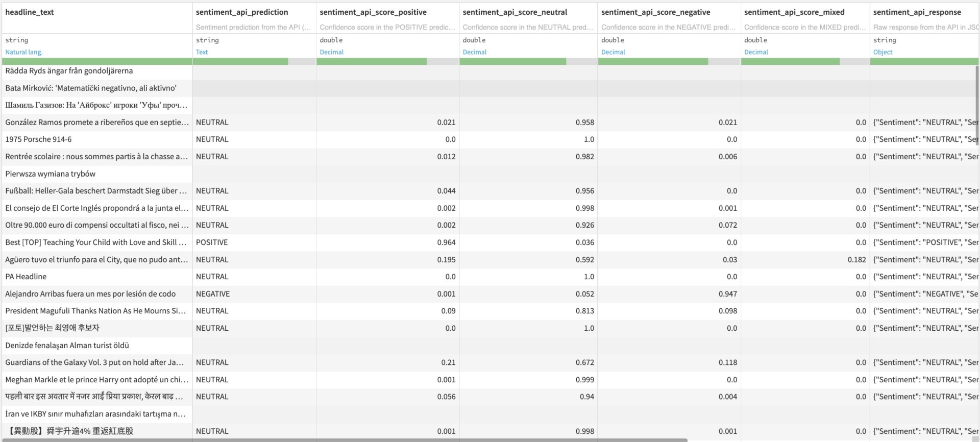Open the headline_text column header menu

(30, 12)
